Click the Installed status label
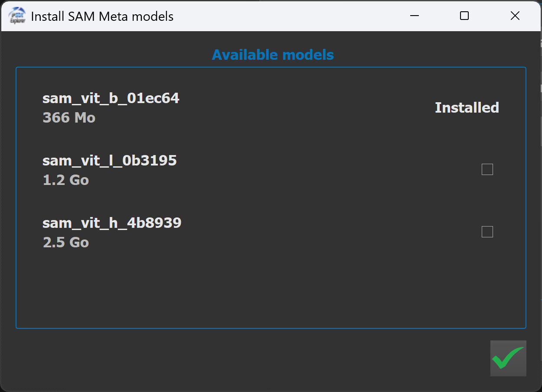 (467, 107)
